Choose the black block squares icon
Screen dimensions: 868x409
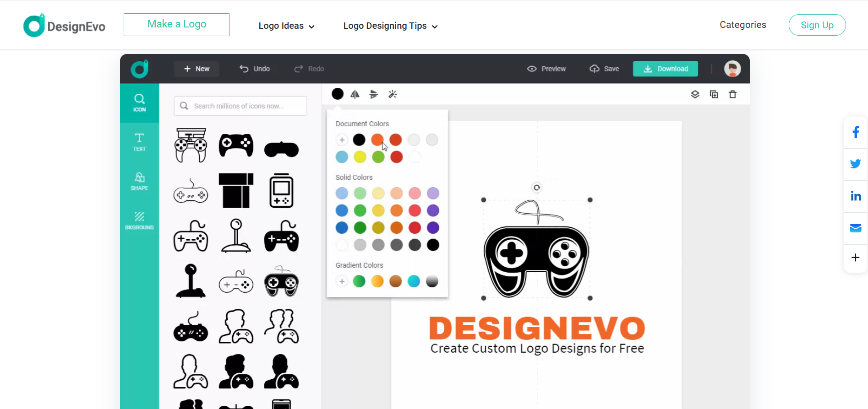(236, 191)
